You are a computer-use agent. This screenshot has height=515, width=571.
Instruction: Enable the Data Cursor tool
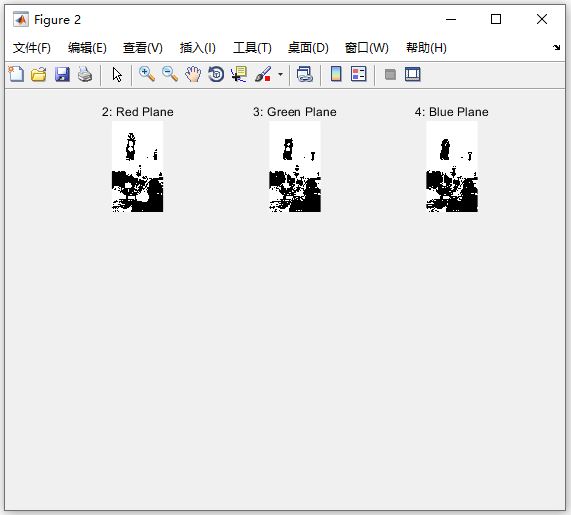[x=239, y=74]
